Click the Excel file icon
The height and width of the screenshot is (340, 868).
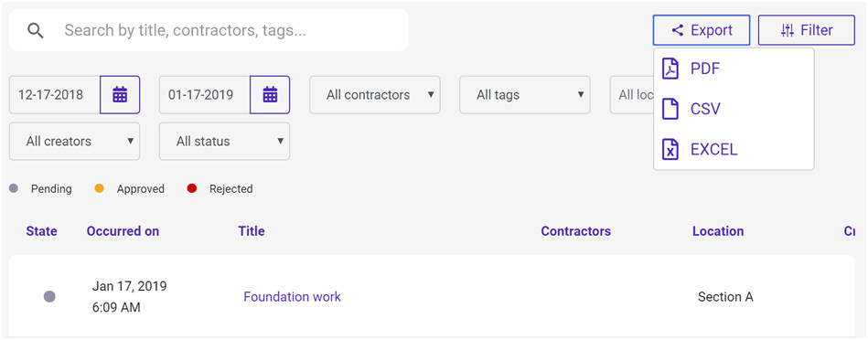click(x=670, y=149)
